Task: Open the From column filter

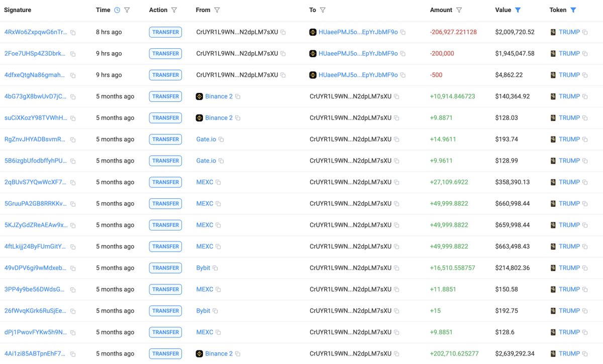Action: click(x=217, y=10)
